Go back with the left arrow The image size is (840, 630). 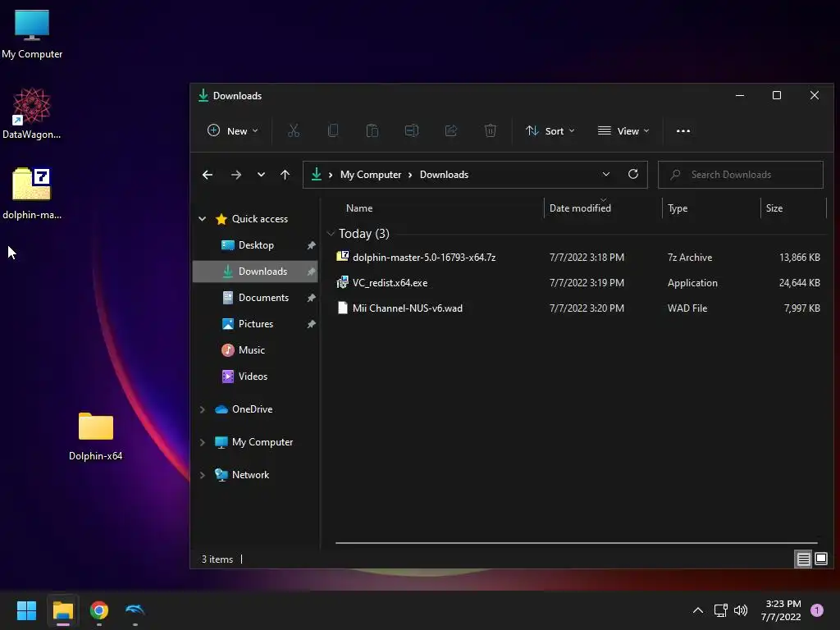coord(208,175)
